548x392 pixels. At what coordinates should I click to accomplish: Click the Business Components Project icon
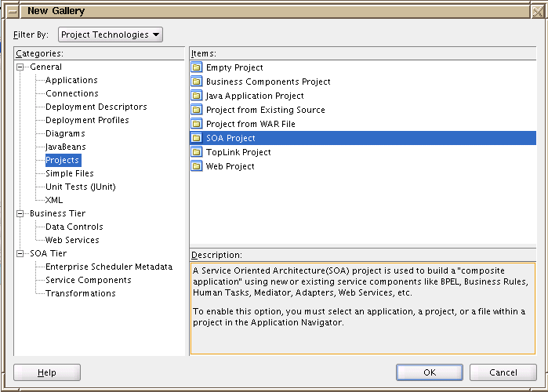197,82
